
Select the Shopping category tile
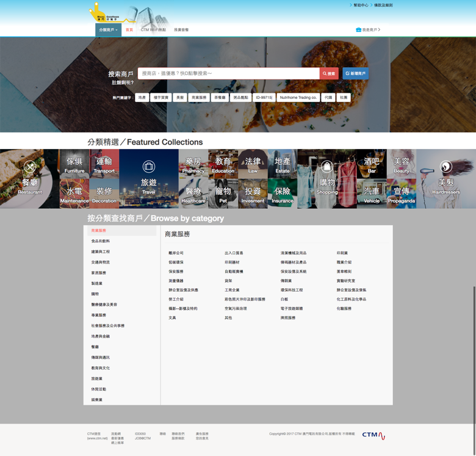(x=327, y=179)
